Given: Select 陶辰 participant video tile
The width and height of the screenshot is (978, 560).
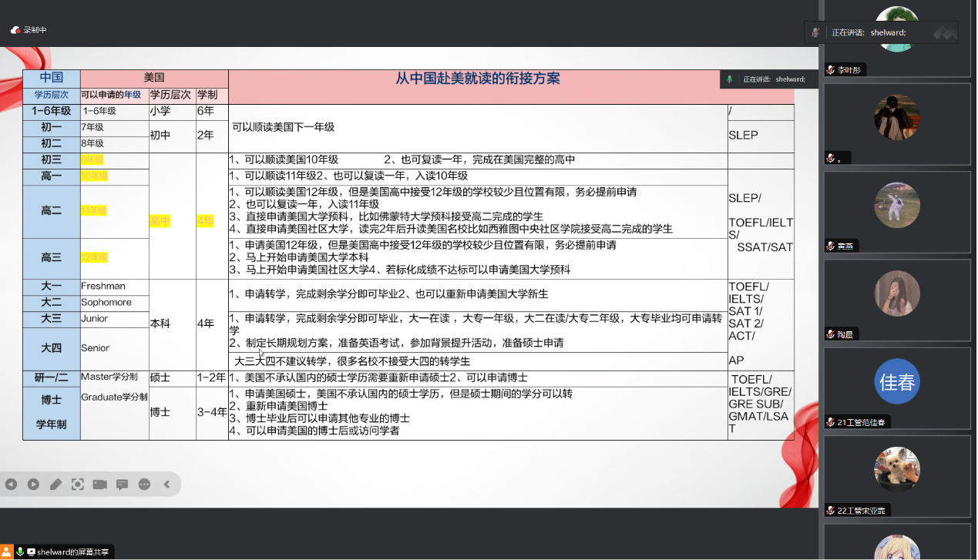Looking at the screenshot, I should click(x=896, y=299).
